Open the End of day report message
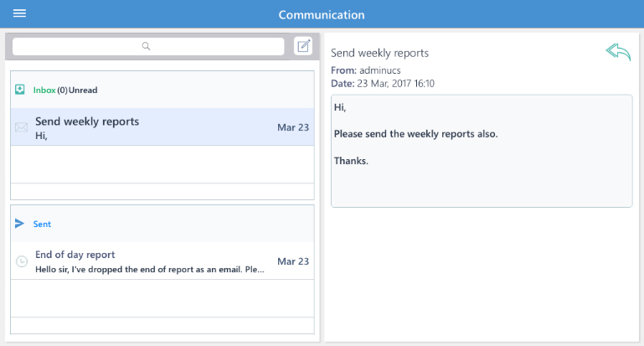The image size is (644, 346). [162, 261]
